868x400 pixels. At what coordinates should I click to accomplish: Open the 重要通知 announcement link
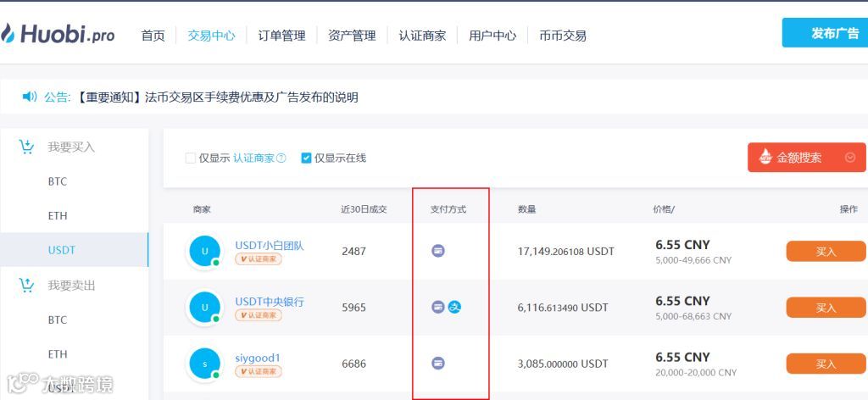tap(216, 97)
